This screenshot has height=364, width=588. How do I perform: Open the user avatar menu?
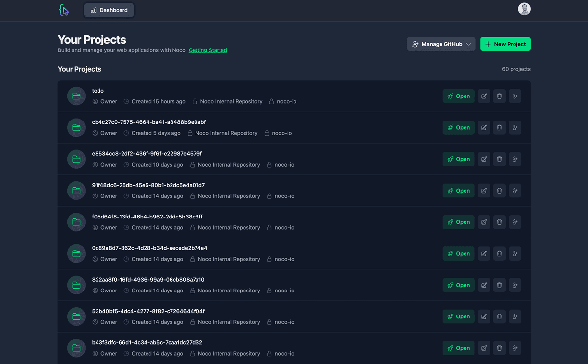524,9
